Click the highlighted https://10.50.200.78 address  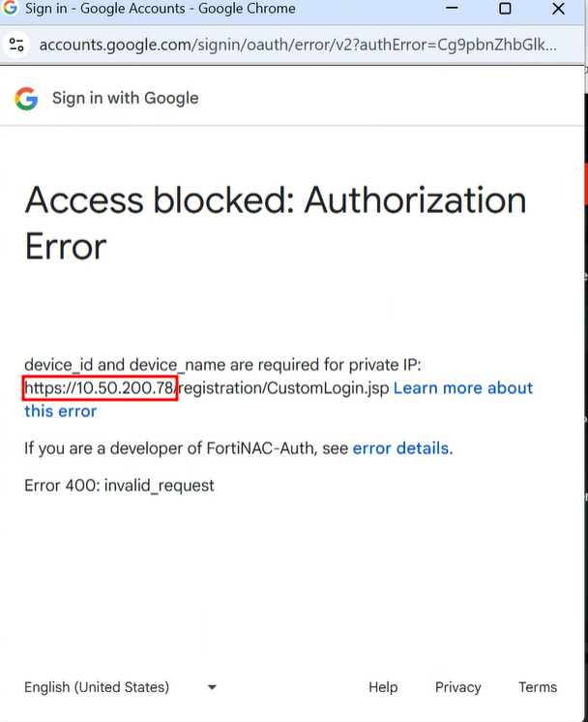(x=100, y=388)
